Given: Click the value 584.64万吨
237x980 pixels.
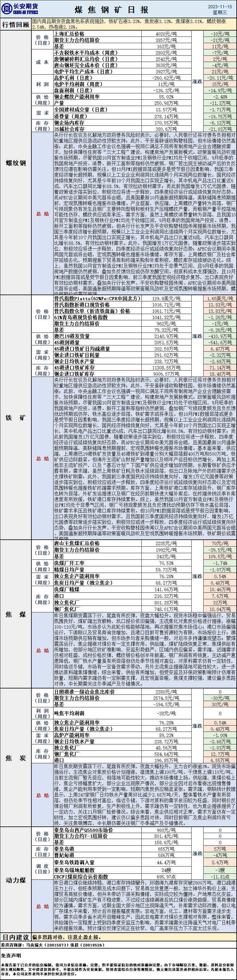Looking at the screenshot, I should 166,754.
